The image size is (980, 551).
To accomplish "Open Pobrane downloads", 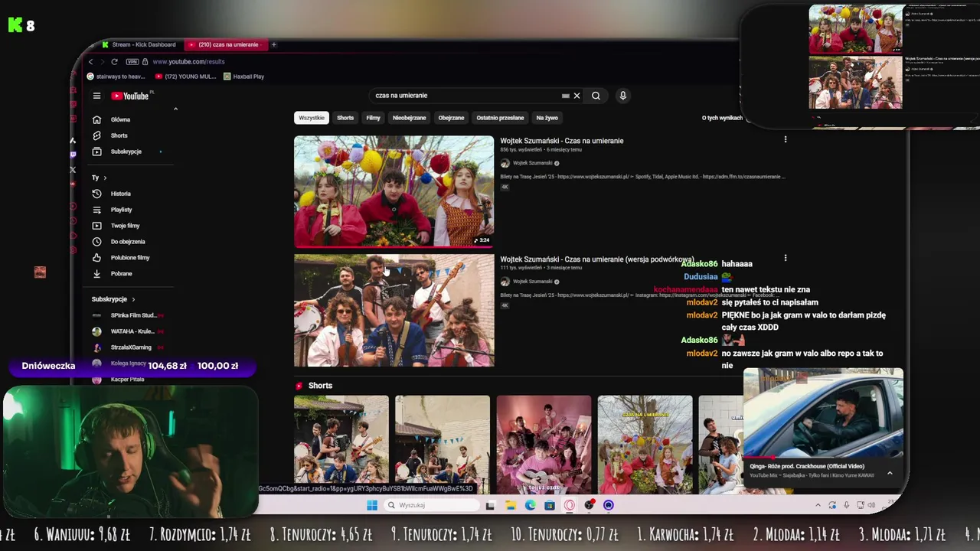I will 121,274.
